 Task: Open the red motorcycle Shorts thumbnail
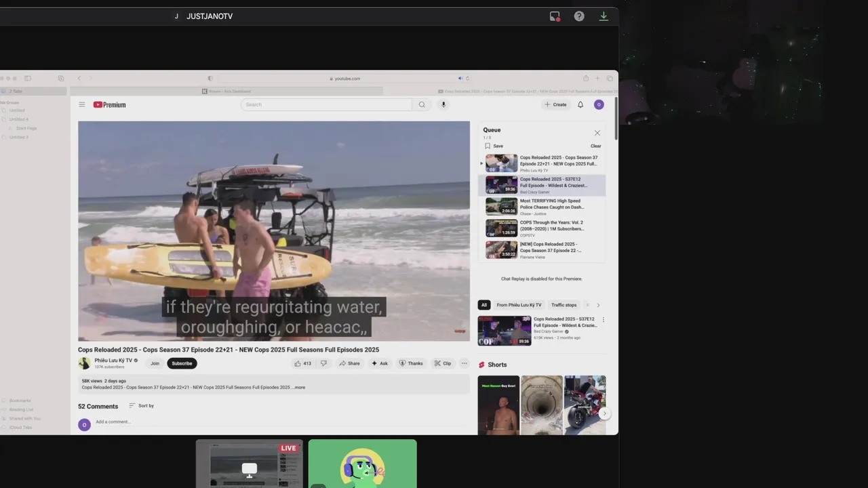tap(585, 405)
